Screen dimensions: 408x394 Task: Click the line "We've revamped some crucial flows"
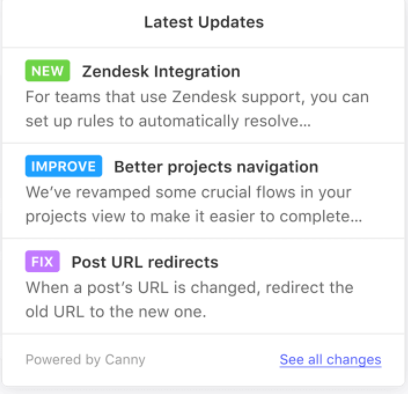[188, 192]
